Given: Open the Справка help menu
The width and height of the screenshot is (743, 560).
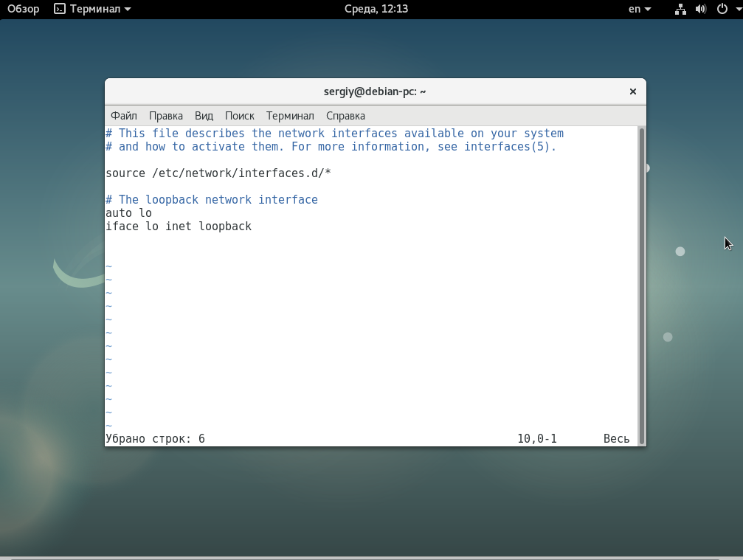Looking at the screenshot, I should pos(345,116).
